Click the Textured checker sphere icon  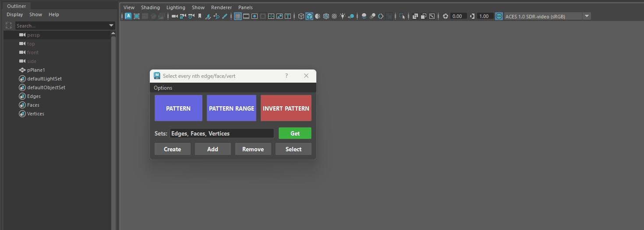(x=334, y=16)
